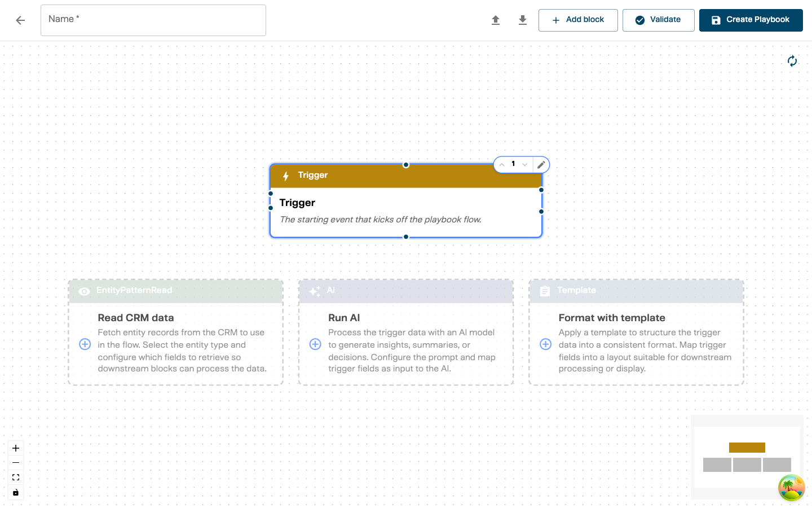
Task: Zoom out of the canvas
Action: point(16,463)
